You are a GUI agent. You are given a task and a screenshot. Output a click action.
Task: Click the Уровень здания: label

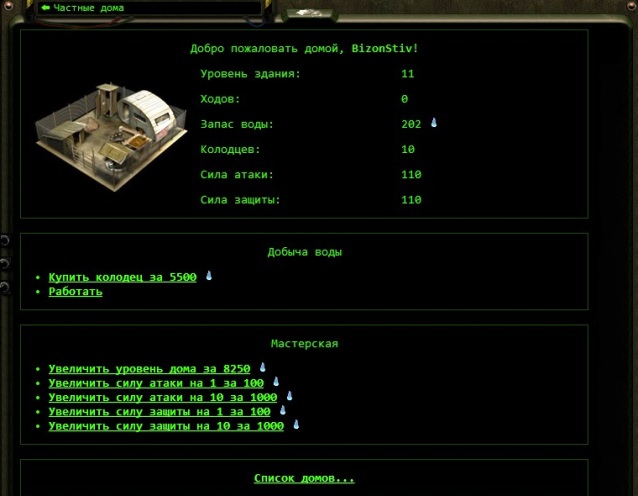(250, 74)
